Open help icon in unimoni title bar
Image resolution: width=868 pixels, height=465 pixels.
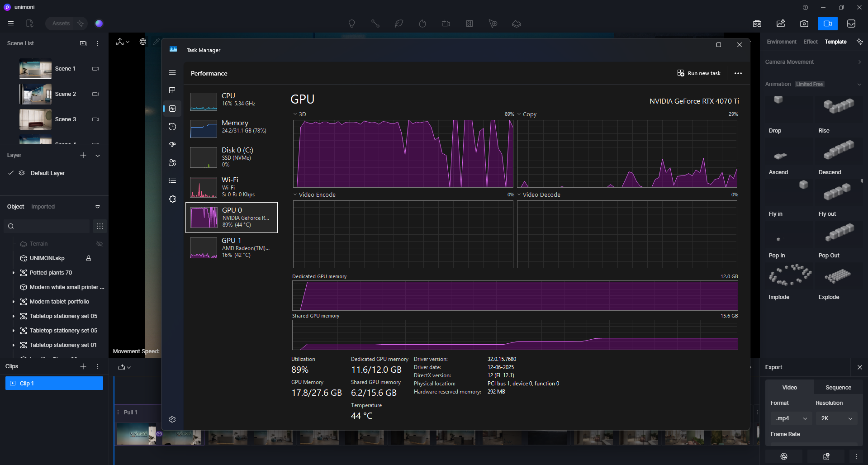click(805, 7)
